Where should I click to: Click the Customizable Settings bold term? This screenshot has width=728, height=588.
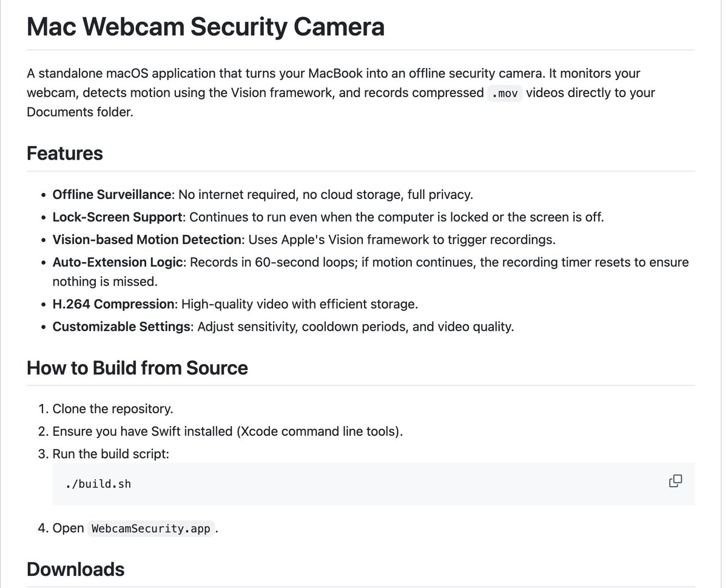[121, 326]
